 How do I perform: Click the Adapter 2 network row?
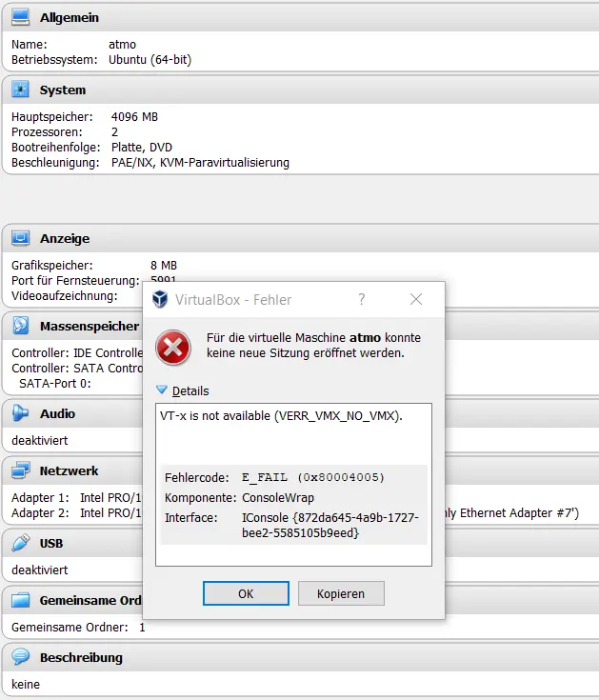(76, 513)
